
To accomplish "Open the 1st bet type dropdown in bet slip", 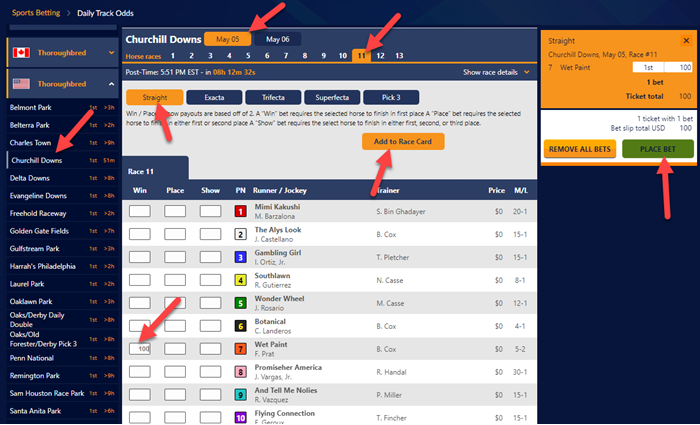I will pyautogui.click(x=648, y=67).
